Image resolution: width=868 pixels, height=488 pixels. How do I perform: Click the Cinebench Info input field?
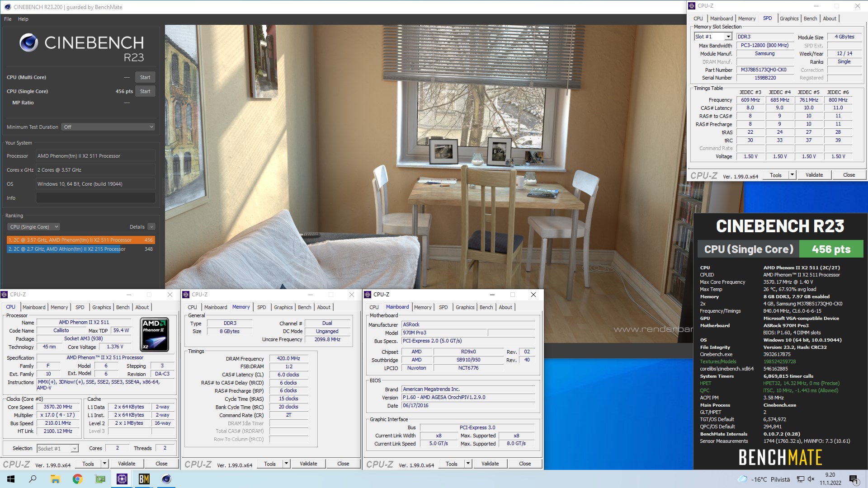click(x=95, y=198)
